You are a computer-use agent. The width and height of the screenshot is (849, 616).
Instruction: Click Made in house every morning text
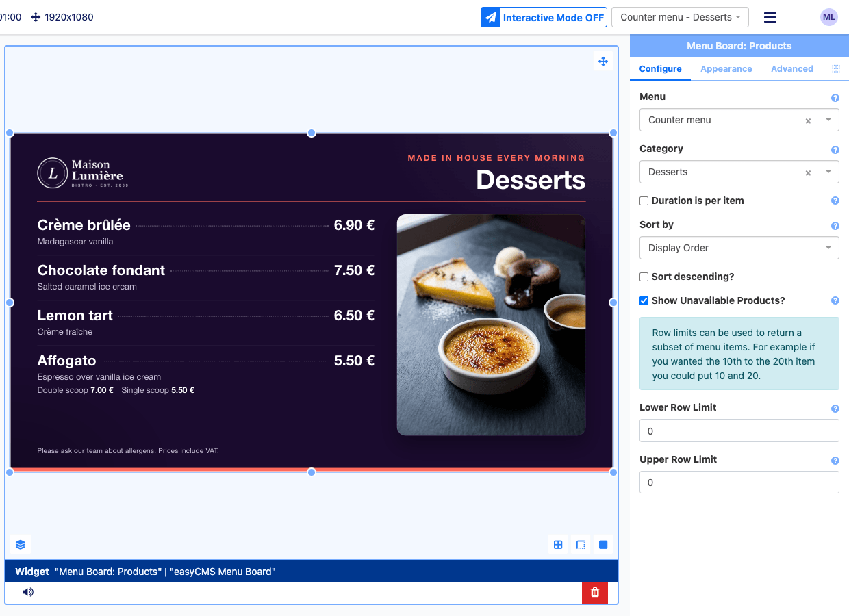coord(496,158)
